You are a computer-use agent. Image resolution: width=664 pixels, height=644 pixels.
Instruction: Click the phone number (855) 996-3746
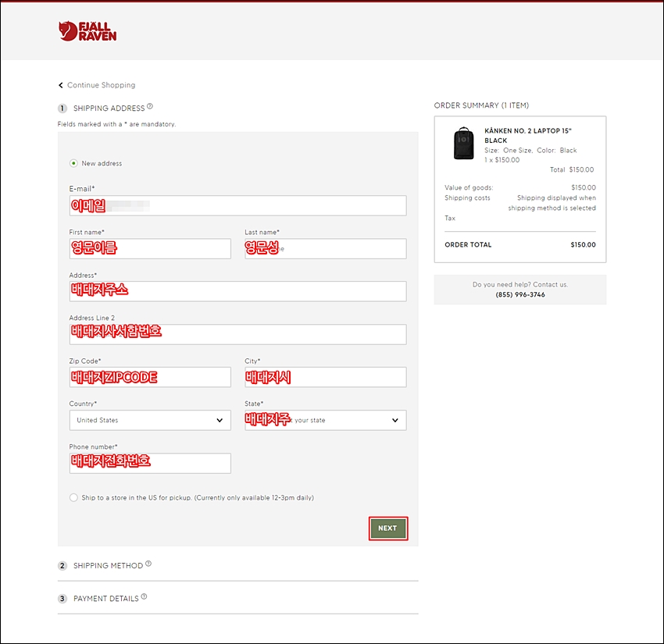coord(520,294)
